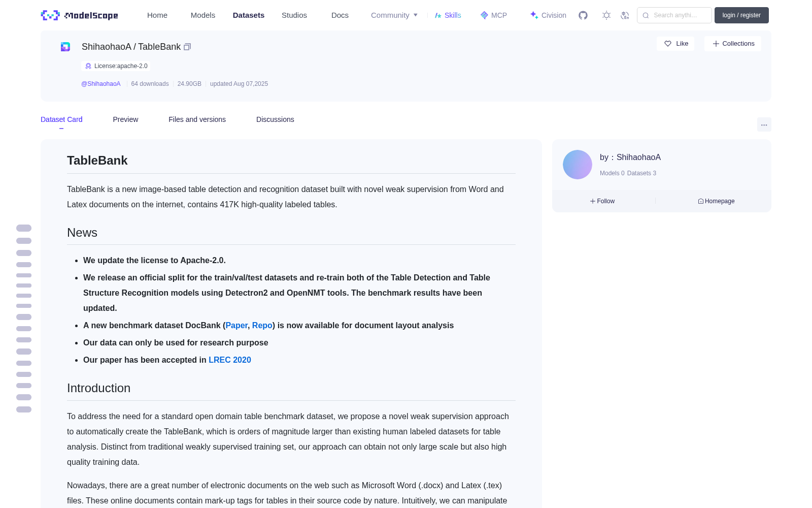Viewport: 812px width, 508px height.
Task: Click the News section heading
Action: tap(82, 233)
